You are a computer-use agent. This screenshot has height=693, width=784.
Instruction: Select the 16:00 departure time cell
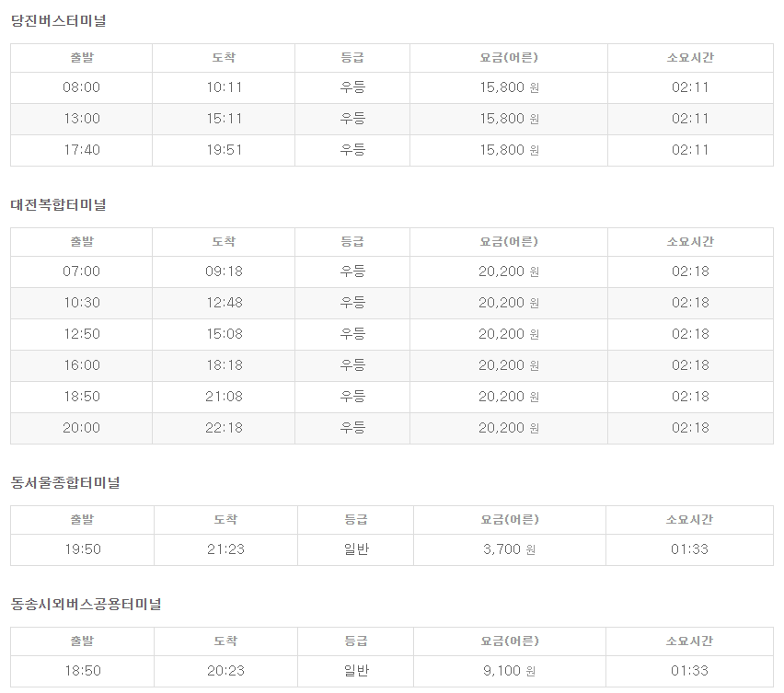click(82, 365)
